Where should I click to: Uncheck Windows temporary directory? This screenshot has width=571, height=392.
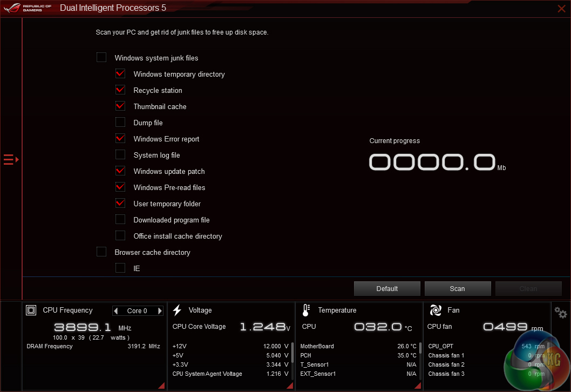[120, 73]
